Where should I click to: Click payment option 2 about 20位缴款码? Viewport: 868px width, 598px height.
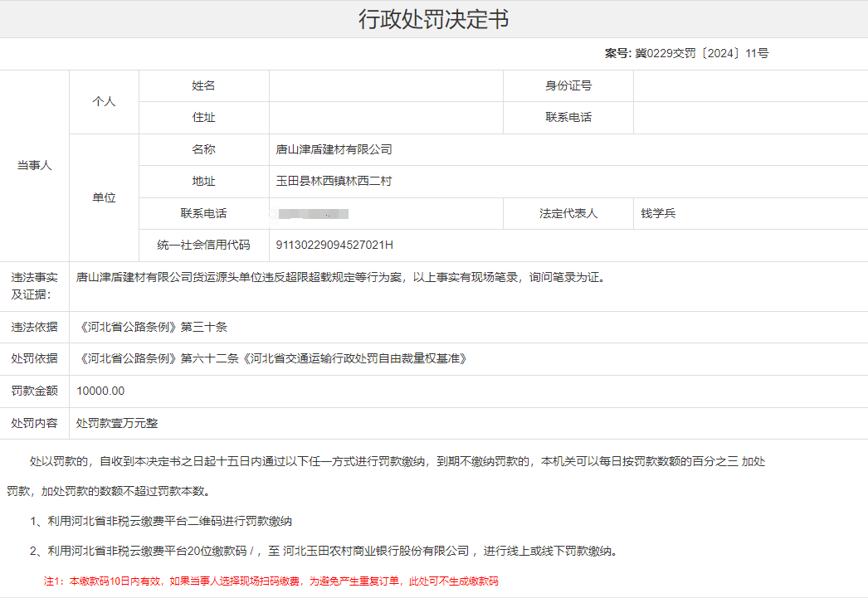325,551
